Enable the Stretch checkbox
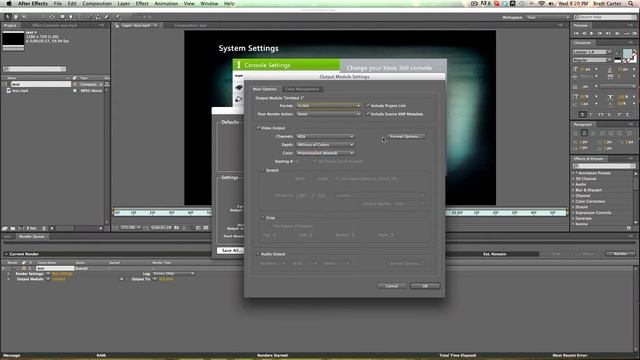 pos(263,170)
